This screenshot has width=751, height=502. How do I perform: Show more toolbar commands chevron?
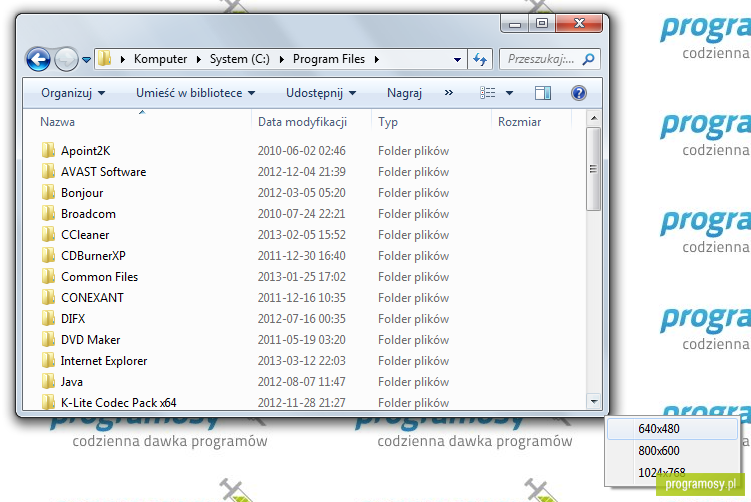(x=448, y=92)
